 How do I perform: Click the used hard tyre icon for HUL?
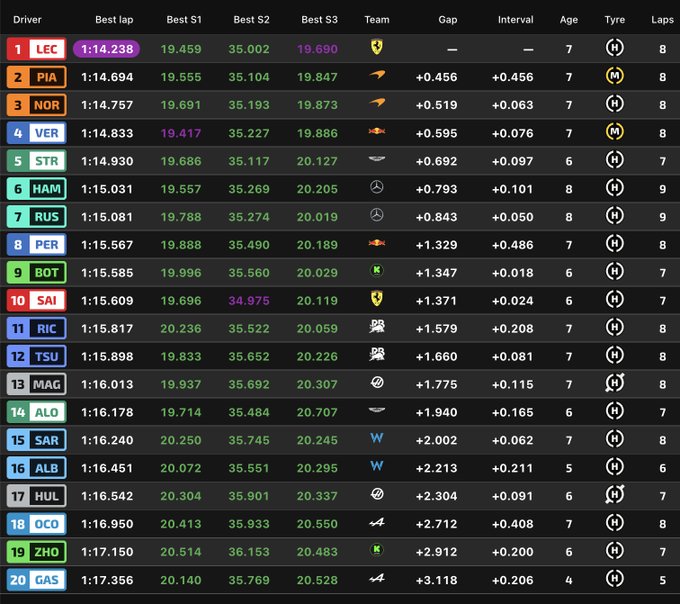[x=615, y=495]
